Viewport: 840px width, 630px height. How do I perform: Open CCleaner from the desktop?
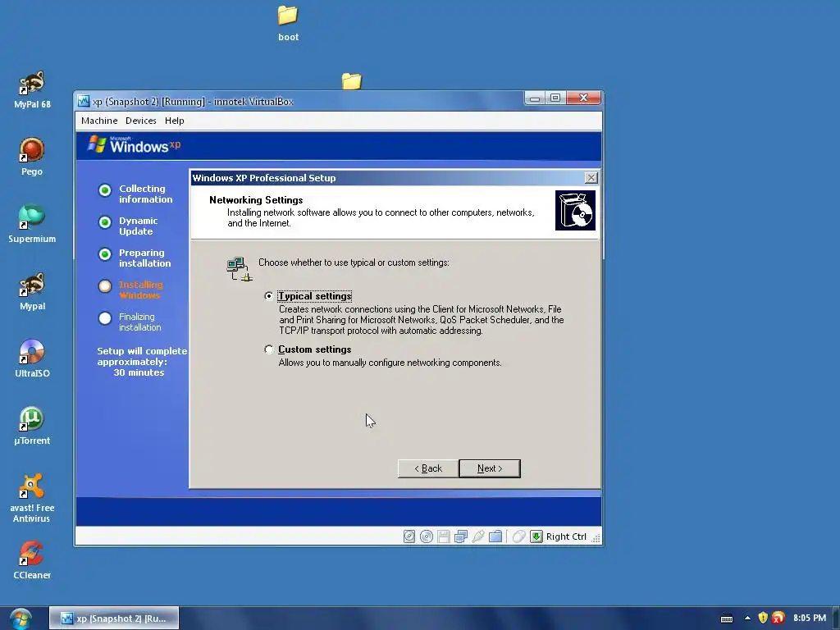[x=32, y=560]
